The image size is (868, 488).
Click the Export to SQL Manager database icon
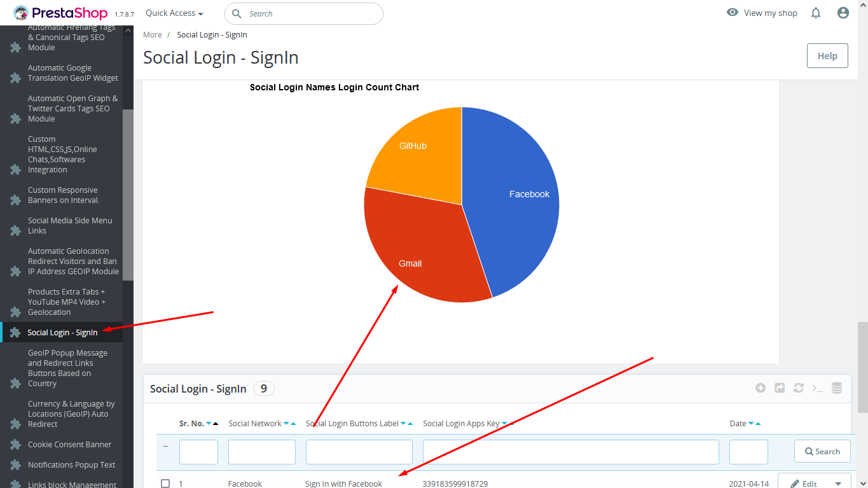837,388
